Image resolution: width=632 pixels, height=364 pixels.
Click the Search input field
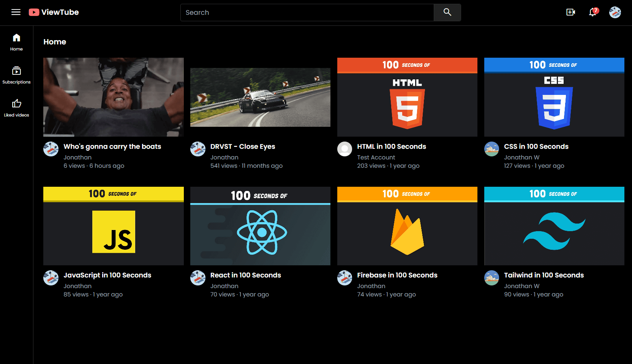pos(307,13)
